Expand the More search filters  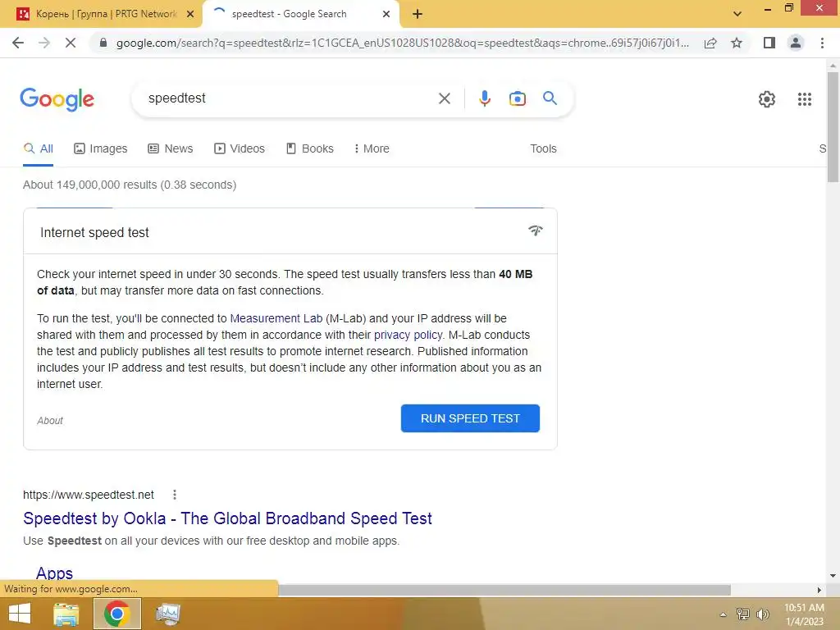point(372,149)
